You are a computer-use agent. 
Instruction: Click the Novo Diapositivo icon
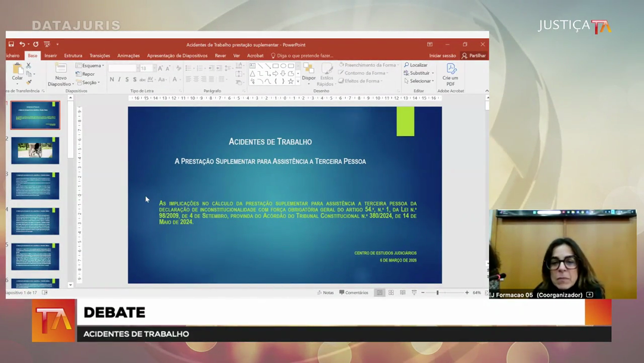coord(61,70)
